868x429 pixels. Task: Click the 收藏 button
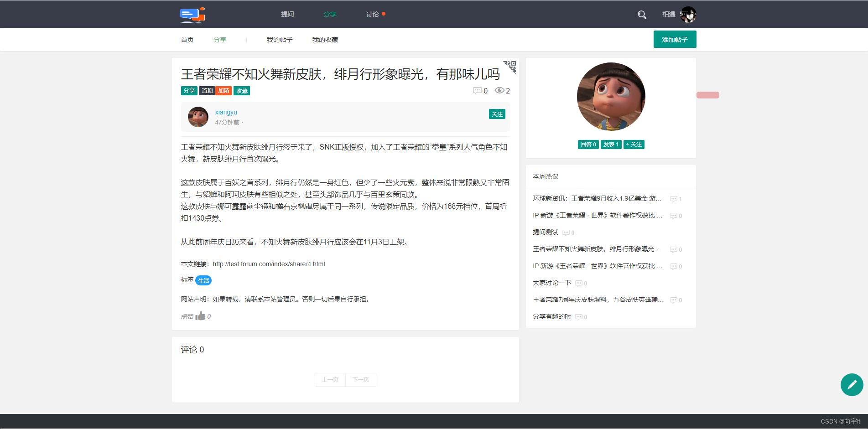click(242, 91)
